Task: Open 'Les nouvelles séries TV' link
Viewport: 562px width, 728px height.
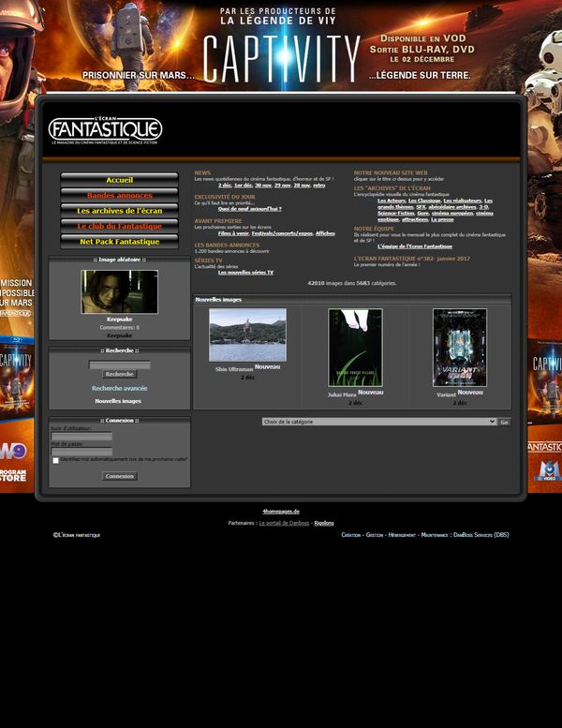Action: (245, 273)
